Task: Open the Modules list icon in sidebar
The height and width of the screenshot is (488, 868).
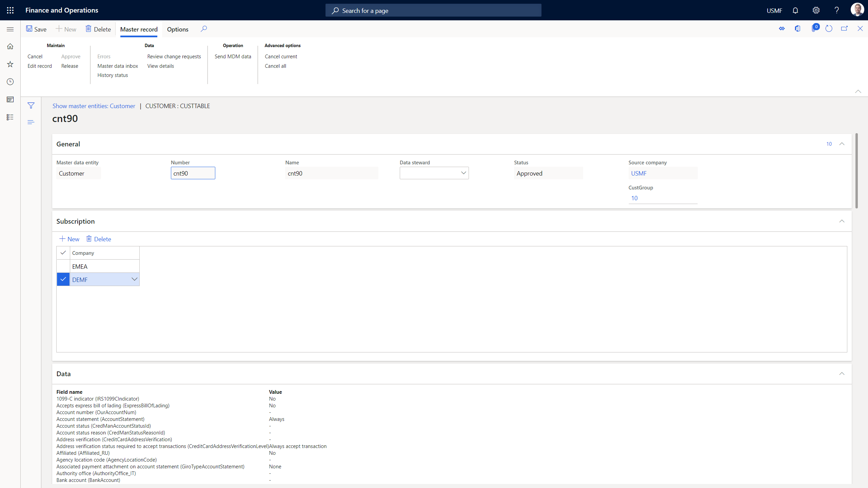Action: (x=10, y=117)
